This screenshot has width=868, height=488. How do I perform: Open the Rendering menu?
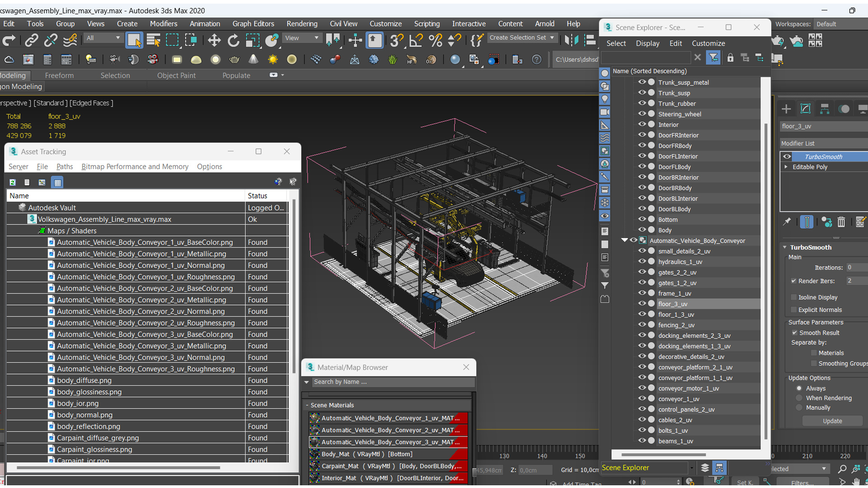[x=302, y=23]
